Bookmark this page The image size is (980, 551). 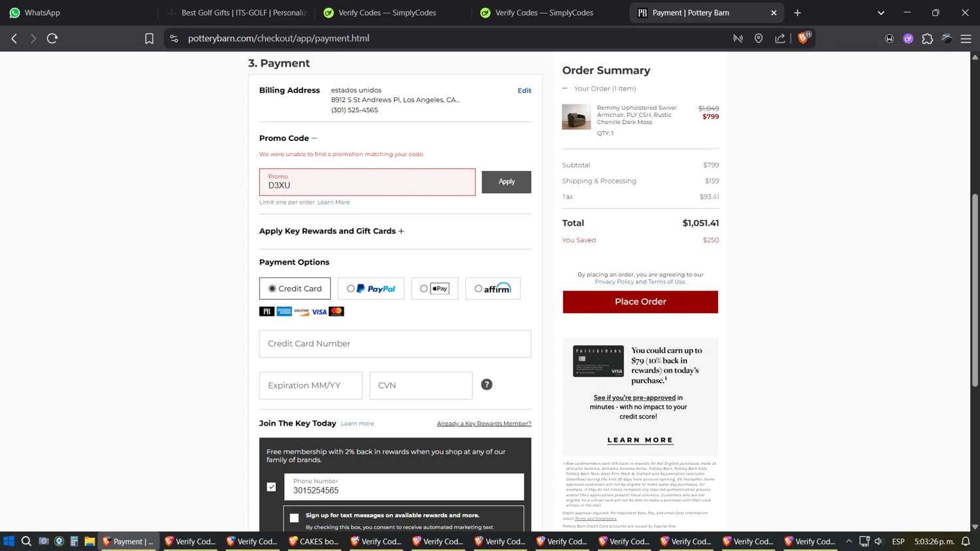point(149,39)
